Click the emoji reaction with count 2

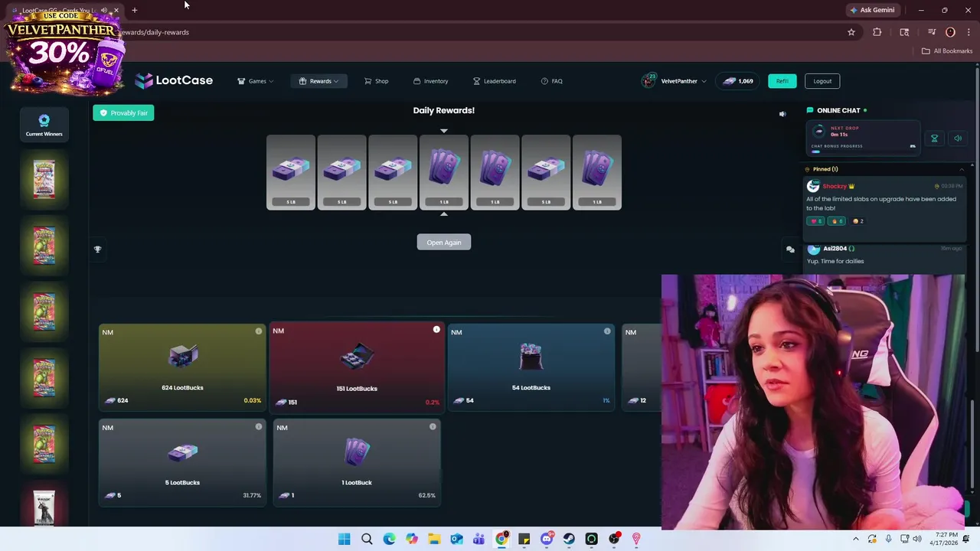click(857, 221)
